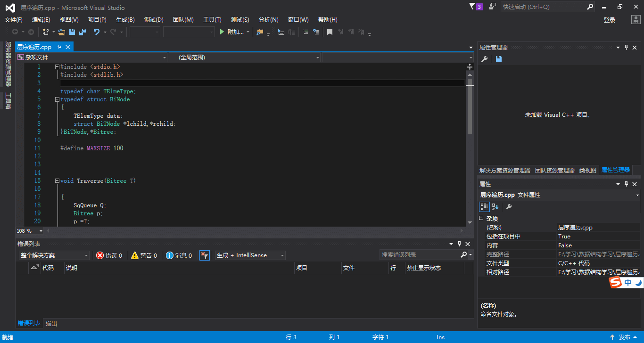Select the categorized view icon in 属性 panel

(x=484, y=206)
